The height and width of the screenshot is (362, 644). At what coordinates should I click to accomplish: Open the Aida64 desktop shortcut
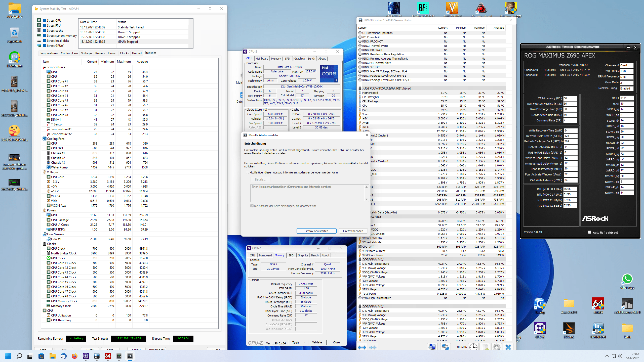click(598, 305)
